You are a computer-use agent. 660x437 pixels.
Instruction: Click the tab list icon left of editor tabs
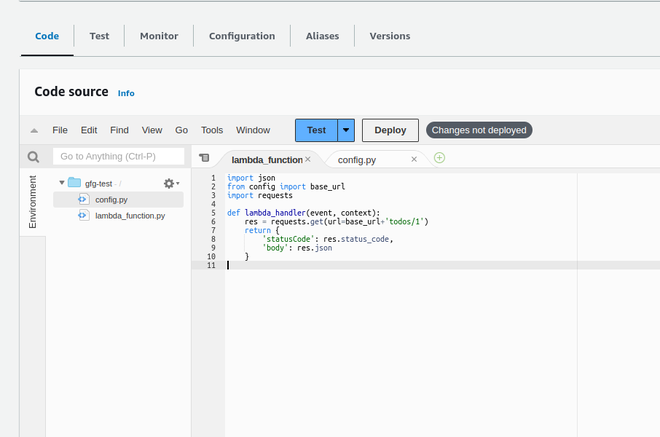pos(204,158)
